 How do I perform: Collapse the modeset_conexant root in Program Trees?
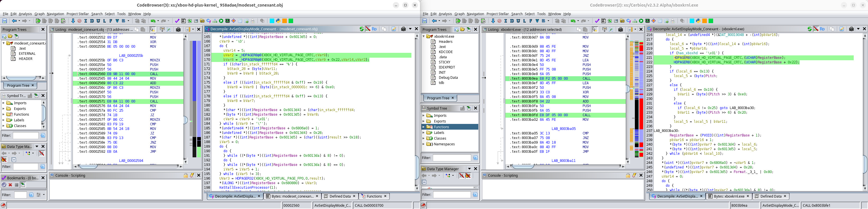click(x=4, y=43)
